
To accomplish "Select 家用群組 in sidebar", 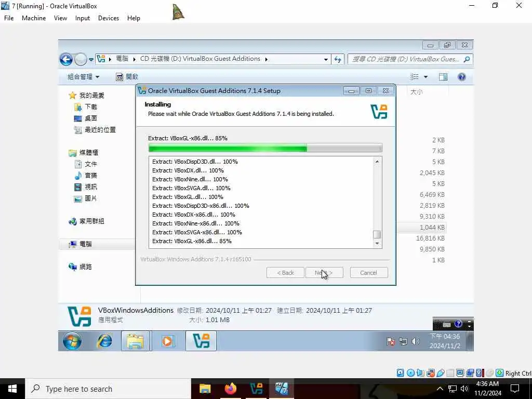I will point(86,221).
